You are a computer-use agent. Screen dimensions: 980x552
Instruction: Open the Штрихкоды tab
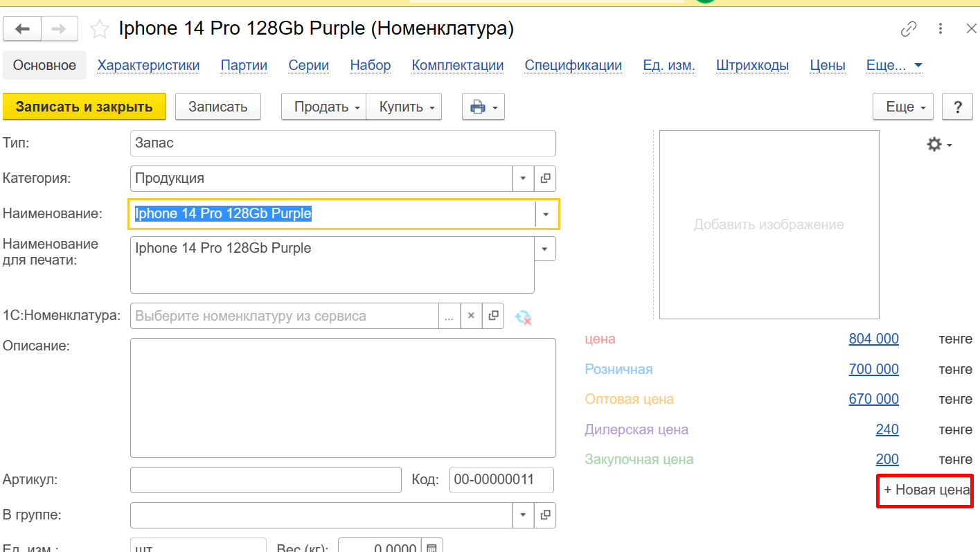pyautogui.click(x=752, y=66)
